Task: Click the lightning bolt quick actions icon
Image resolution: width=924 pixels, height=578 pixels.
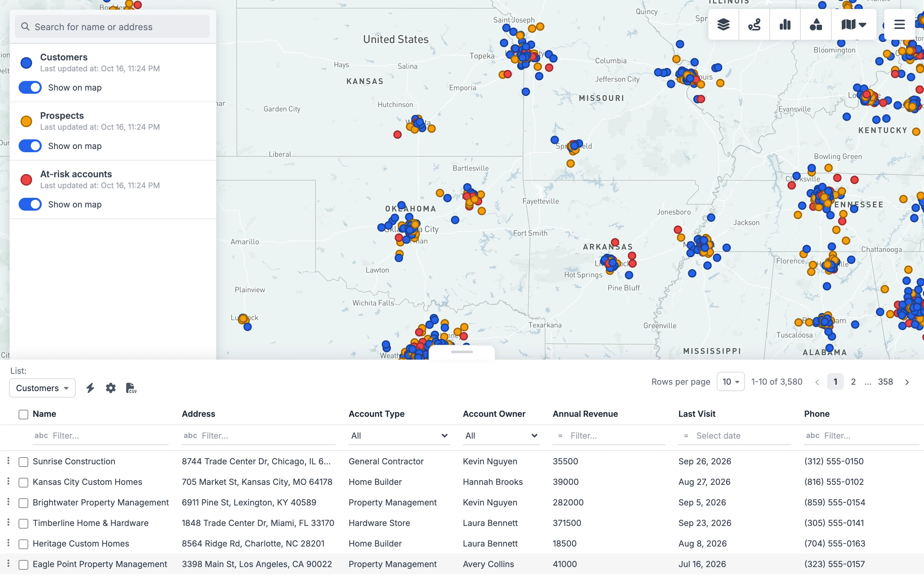Action: [90, 388]
